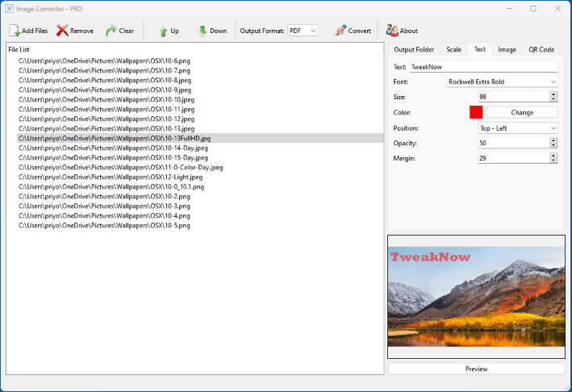Click the File List header
The width and height of the screenshot is (572, 392).
(x=19, y=49)
